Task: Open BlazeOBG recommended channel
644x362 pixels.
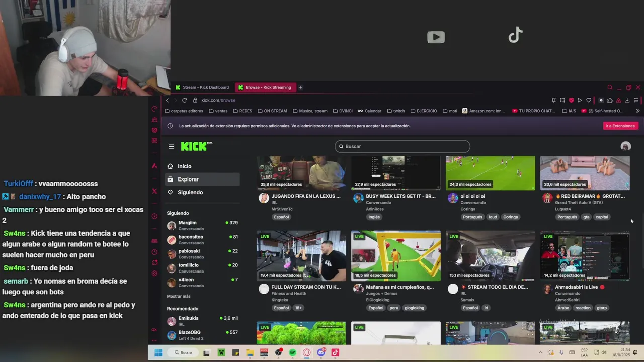Action: click(202, 335)
